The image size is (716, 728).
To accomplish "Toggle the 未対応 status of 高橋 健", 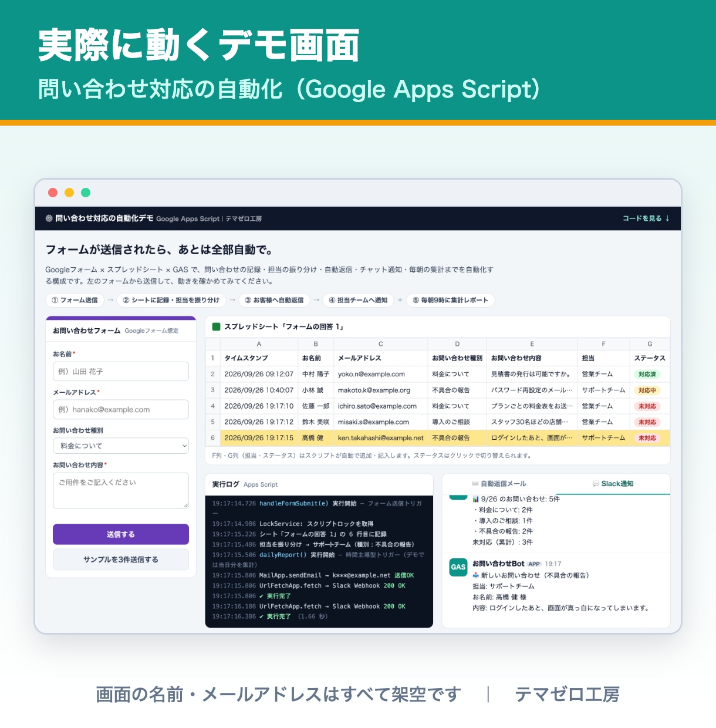I will (x=647, y=438).
